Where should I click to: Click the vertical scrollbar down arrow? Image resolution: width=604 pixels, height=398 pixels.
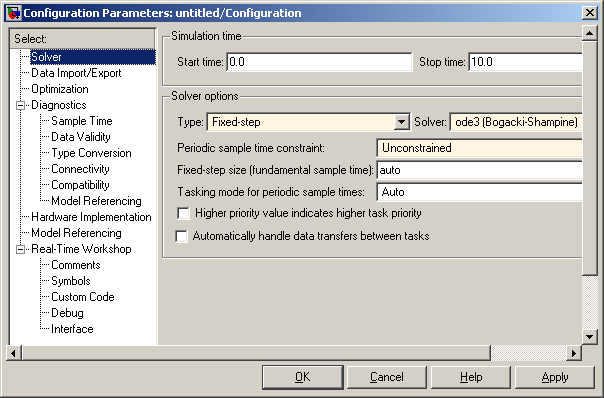tap(589, 337)
